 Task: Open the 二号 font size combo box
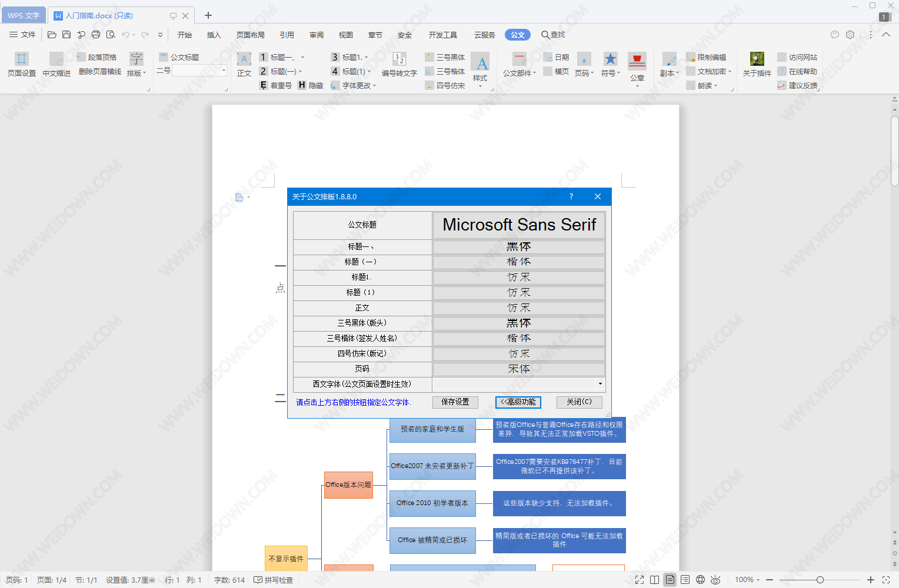199,71
